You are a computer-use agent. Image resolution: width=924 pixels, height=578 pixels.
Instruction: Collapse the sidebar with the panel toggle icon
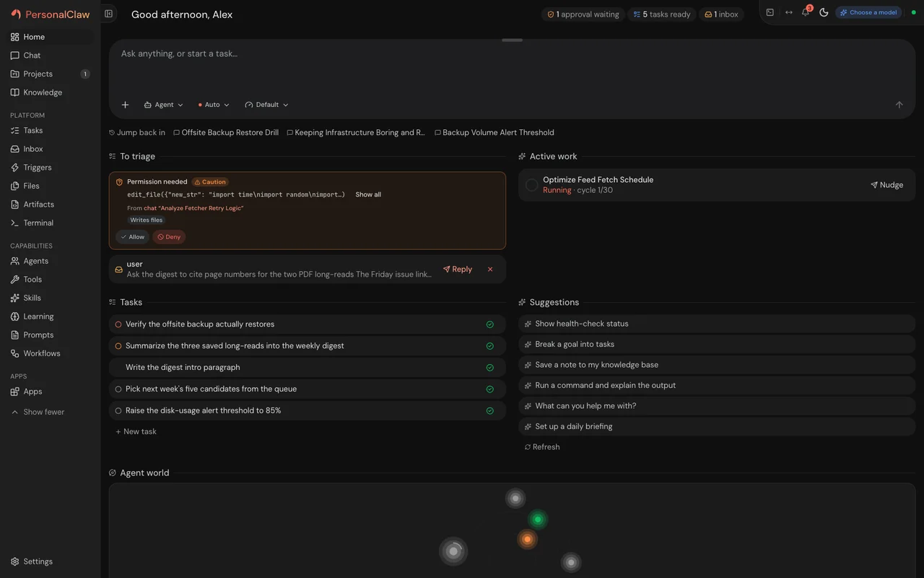coord(108,14)
